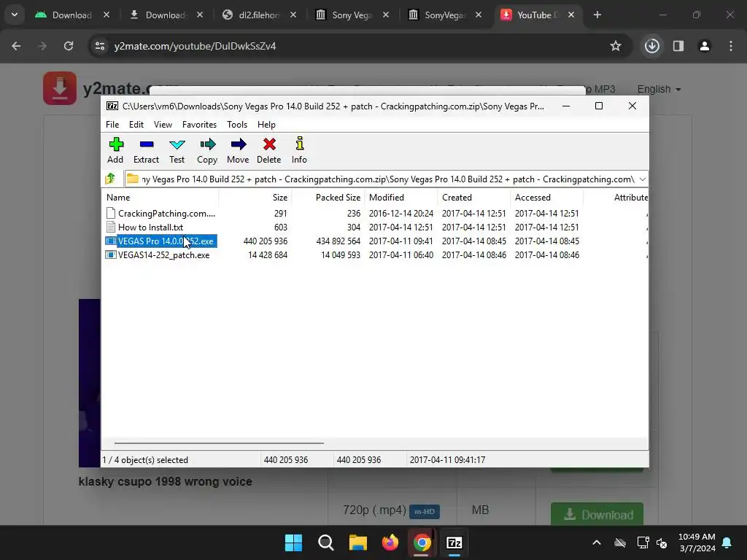Open the Windows Start menu
Viewport: 747px width, 560px height.
pyautogui.click(x=293, y=542)
